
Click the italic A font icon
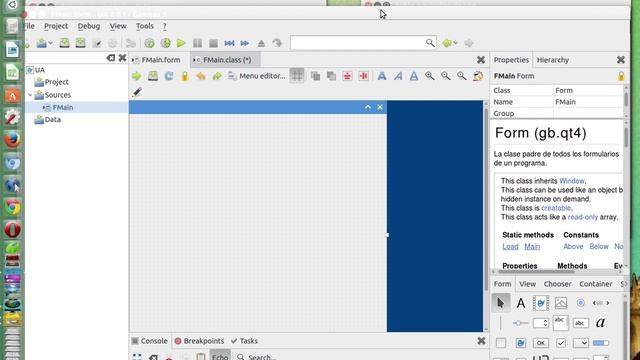pyautogui.click(x=398, y=76)
